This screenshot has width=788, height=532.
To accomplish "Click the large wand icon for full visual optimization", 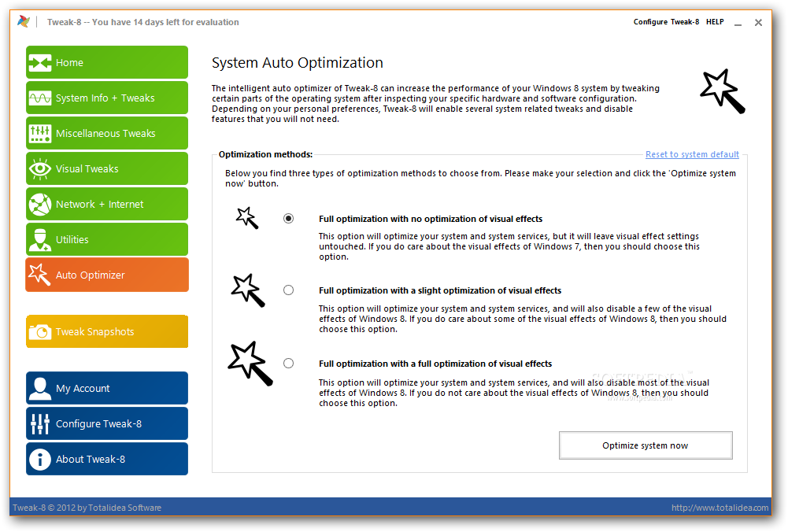I will (250, 364).
